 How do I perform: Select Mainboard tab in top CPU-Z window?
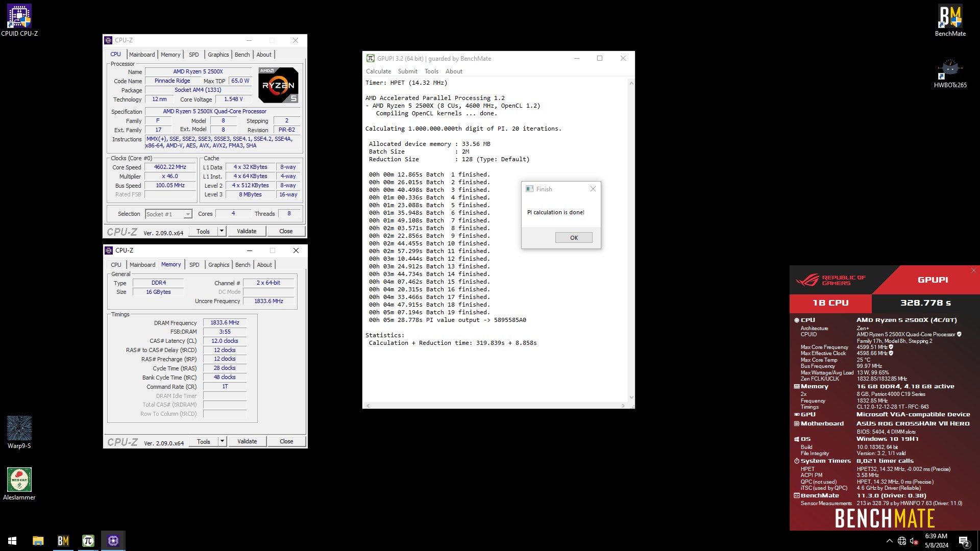pyautogui.click(x=141, y=55)
